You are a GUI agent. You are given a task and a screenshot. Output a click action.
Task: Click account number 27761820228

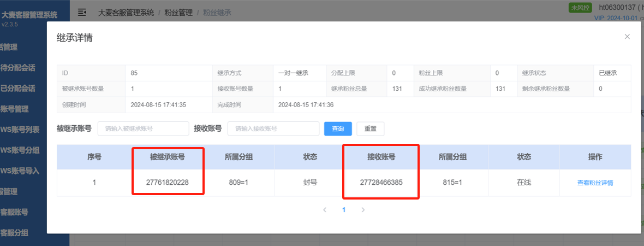(x=167, y=182)
